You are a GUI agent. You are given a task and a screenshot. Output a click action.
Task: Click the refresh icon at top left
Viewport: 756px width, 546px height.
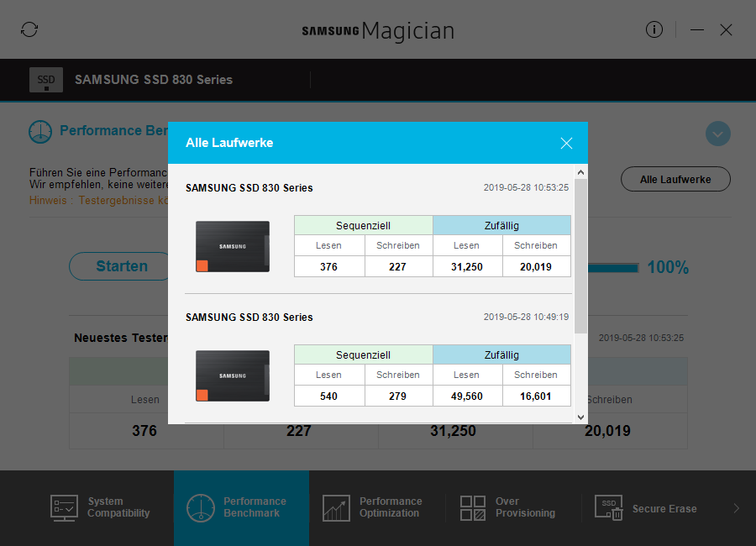pos(29,29)
